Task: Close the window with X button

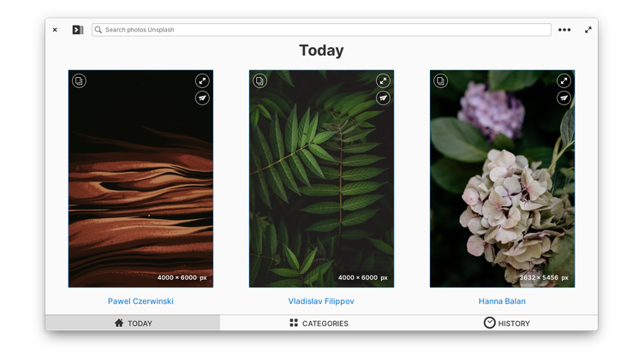Action: 55,30
